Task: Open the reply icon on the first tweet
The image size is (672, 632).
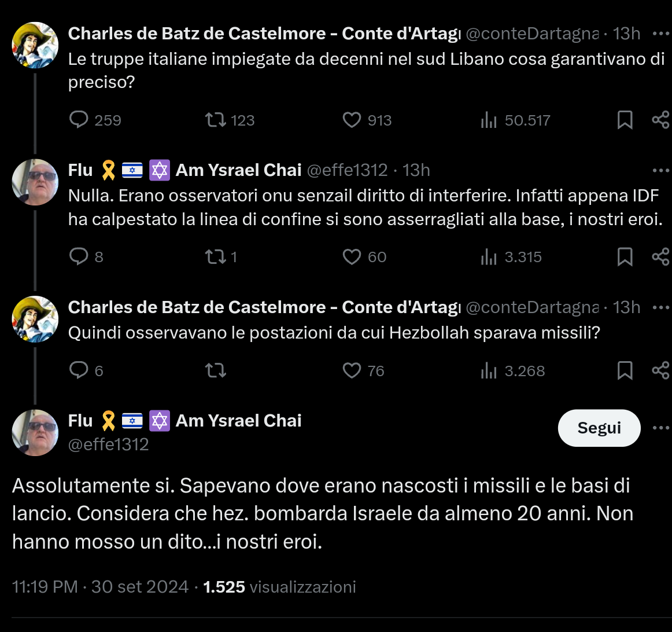Action: point(80,120)
